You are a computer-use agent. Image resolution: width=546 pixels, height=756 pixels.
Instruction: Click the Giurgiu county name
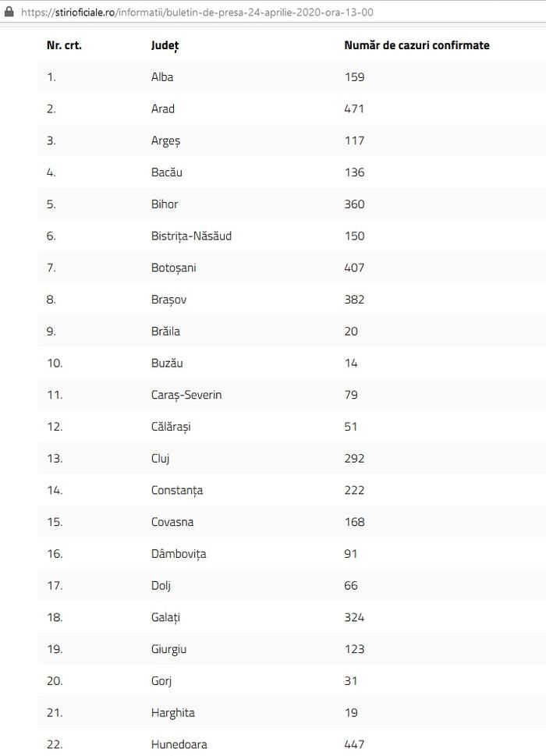pos(168,649)
